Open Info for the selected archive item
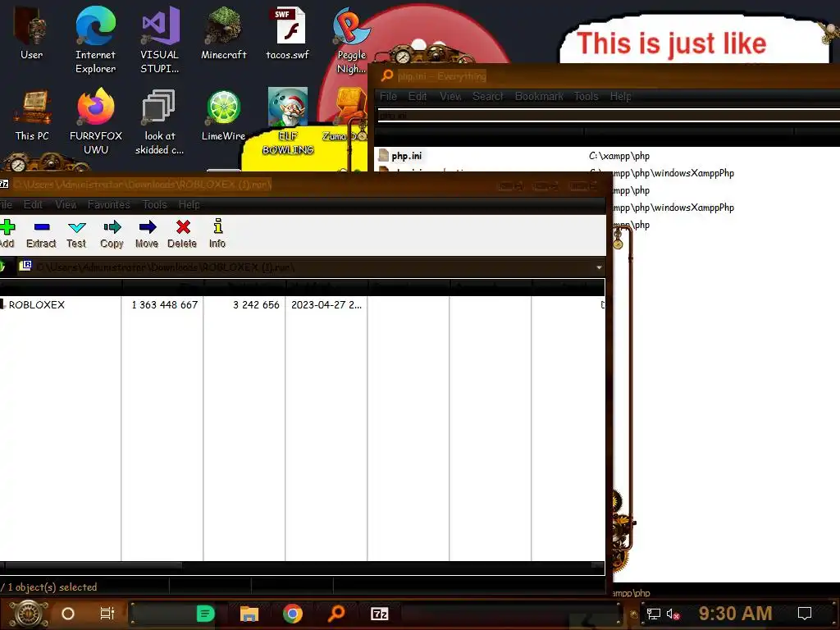The image size is (840, 630). tap(217, 234)
